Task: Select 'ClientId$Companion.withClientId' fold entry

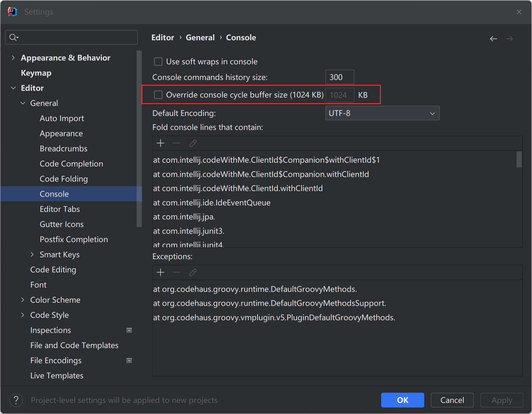Action: [x=261, y=174]
